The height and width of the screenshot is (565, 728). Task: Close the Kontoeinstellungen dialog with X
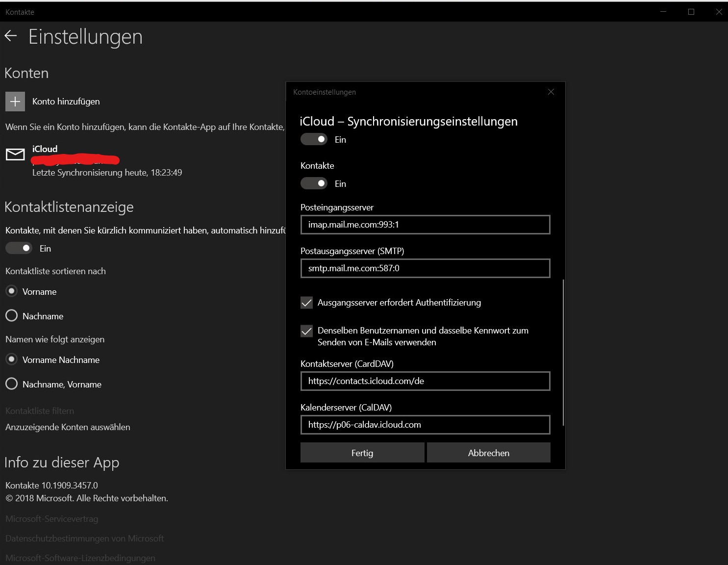click(551, 92)
